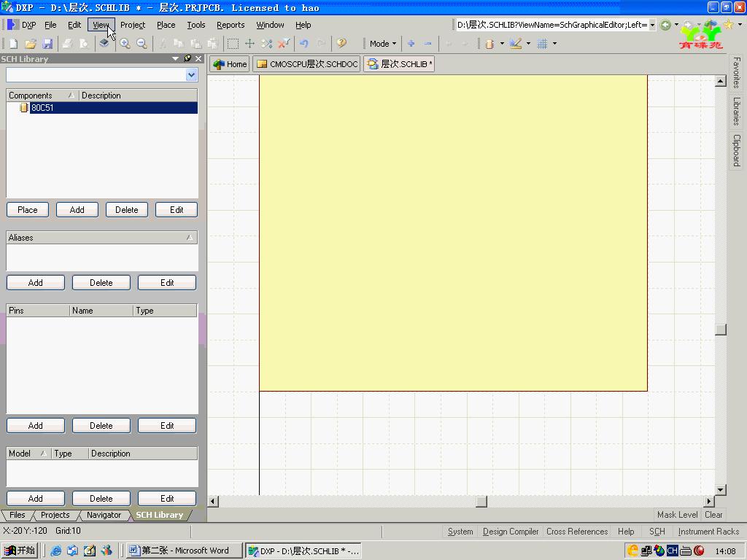The image size is (747, 560).
Task: Open the Back button history dropdown arrow
Action: coord(676,25)
